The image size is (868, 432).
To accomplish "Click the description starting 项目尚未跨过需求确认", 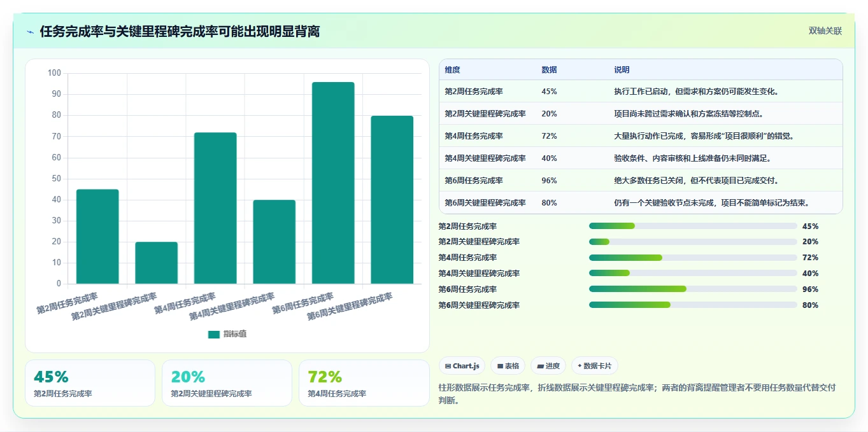I will [689, 114].
